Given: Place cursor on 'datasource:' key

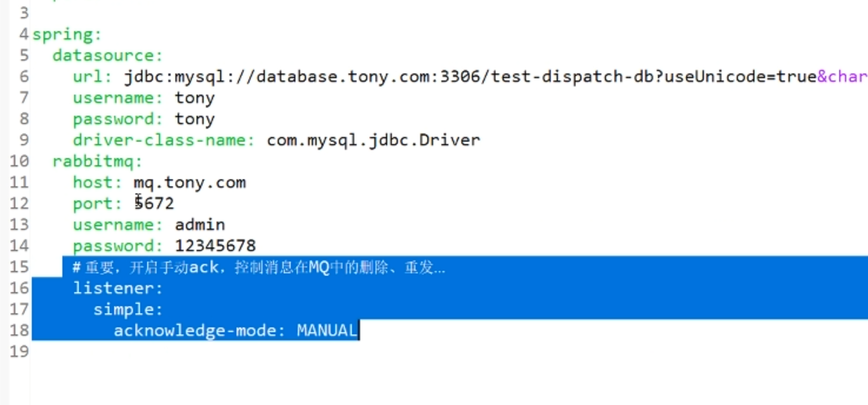Looking at the screenshot, I should pyautogui.click(x=108, y=55).
